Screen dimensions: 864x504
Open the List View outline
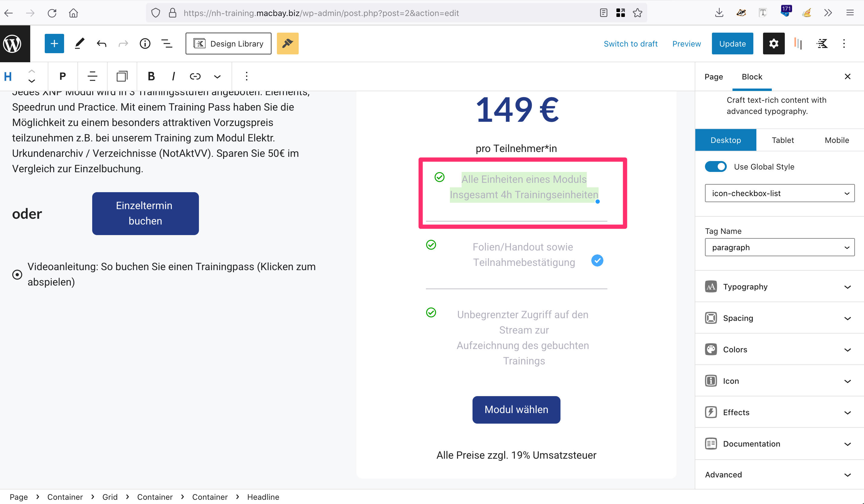coord(167,44)
